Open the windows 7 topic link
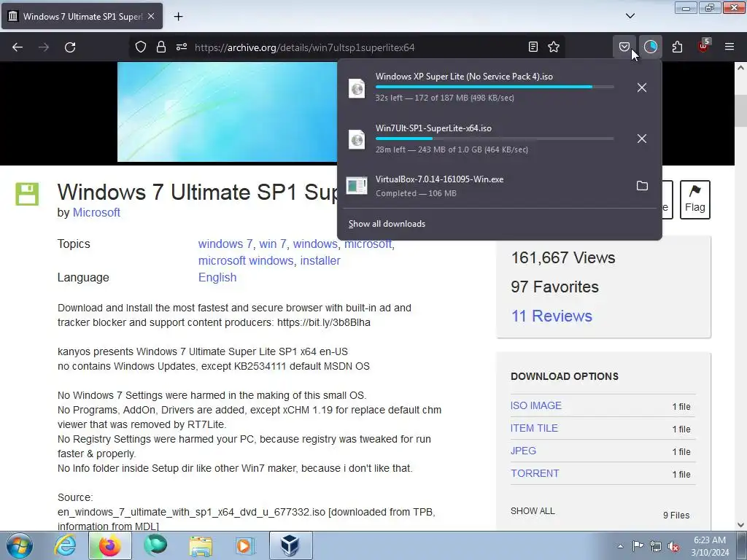 pyautogui.click(x=225, y=244)
